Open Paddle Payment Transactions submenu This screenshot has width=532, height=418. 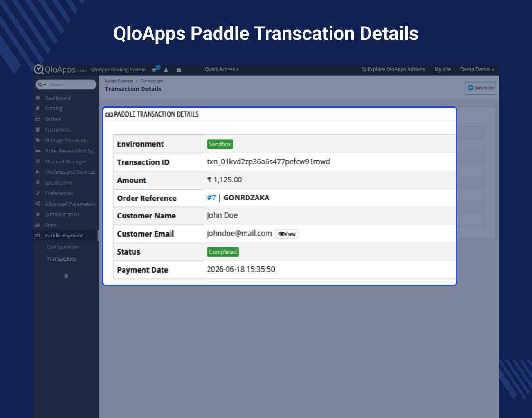(x=61, y=258)
